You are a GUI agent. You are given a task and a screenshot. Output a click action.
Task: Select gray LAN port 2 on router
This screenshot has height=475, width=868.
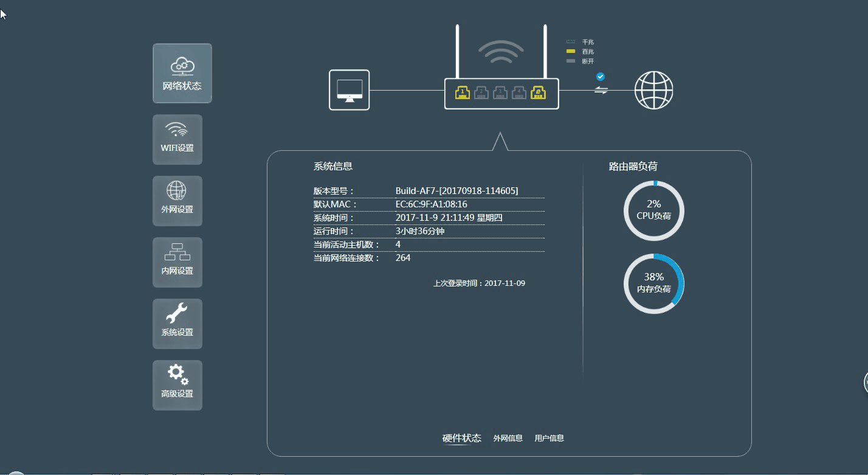click(481, 92)
